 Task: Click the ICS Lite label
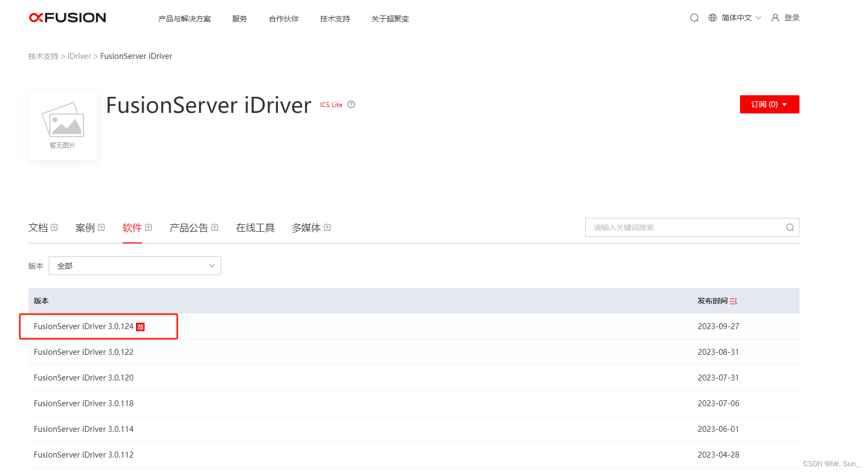click(331, 105)
